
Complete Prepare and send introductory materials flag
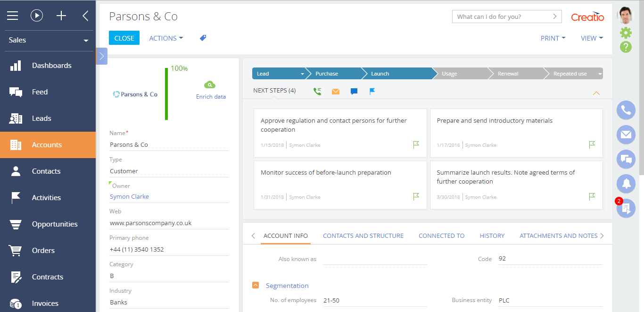[592, 145]
